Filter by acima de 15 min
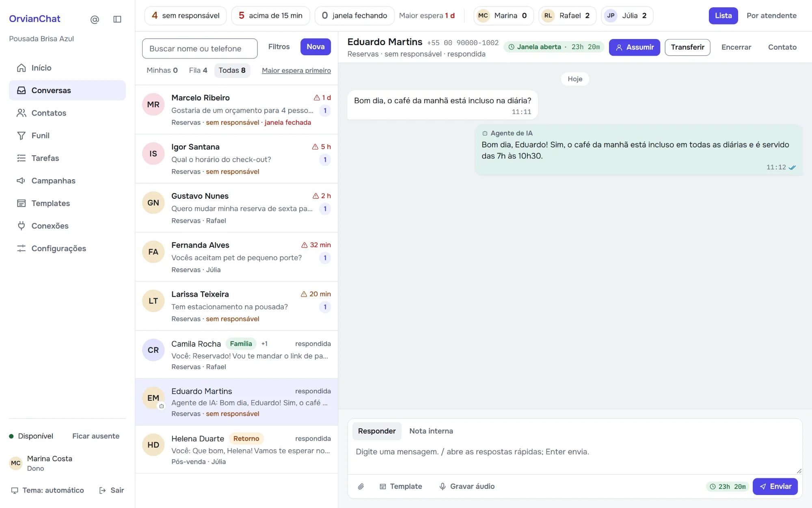This screenshot has height=508, width=812. click(x=270, y=16)
